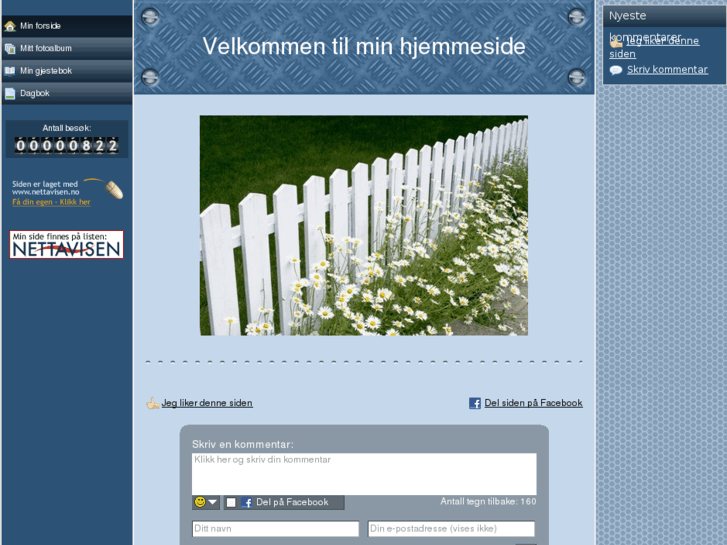Screen dimensions: 727x545
Task: Click the smiley face emoticon icon
Action: [x=200, y=502]
